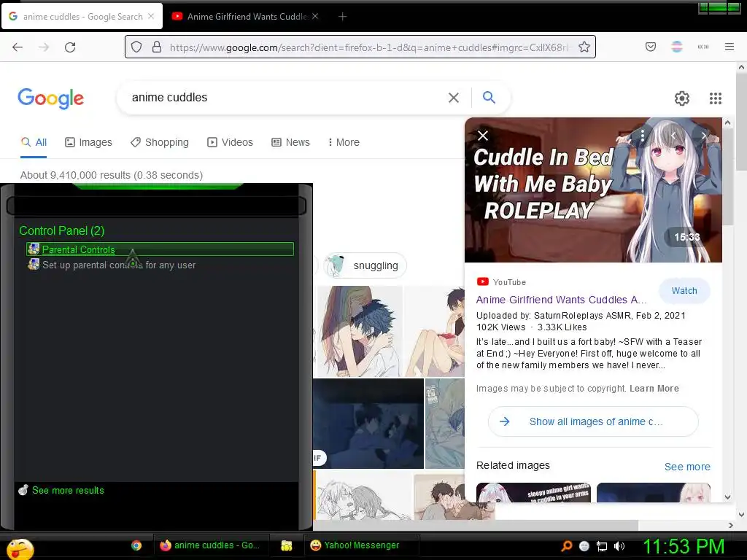Switch to the Videos tab
This screenshot has height=560, width=747.
tap(230, 142)
